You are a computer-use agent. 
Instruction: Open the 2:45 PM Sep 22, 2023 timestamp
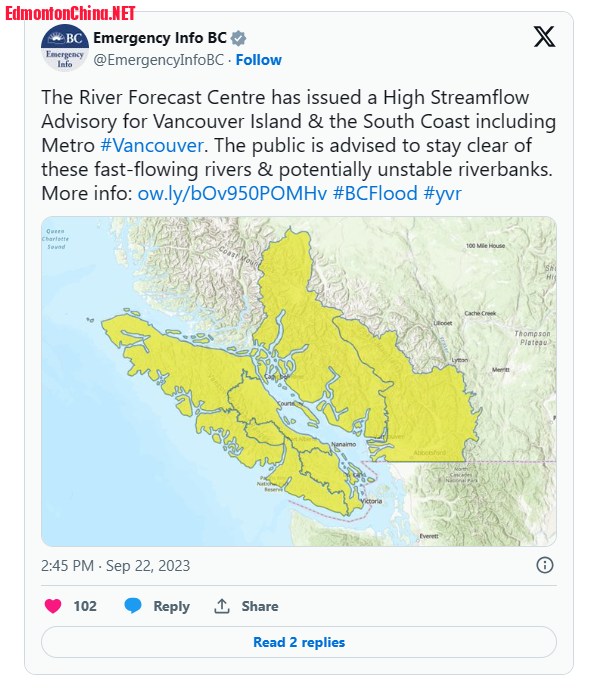click(x=115, y=566)
